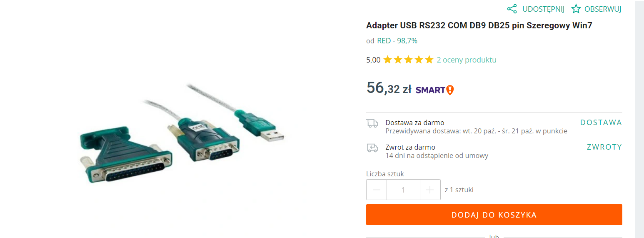Click the delivery truck icon

[372, 123]
